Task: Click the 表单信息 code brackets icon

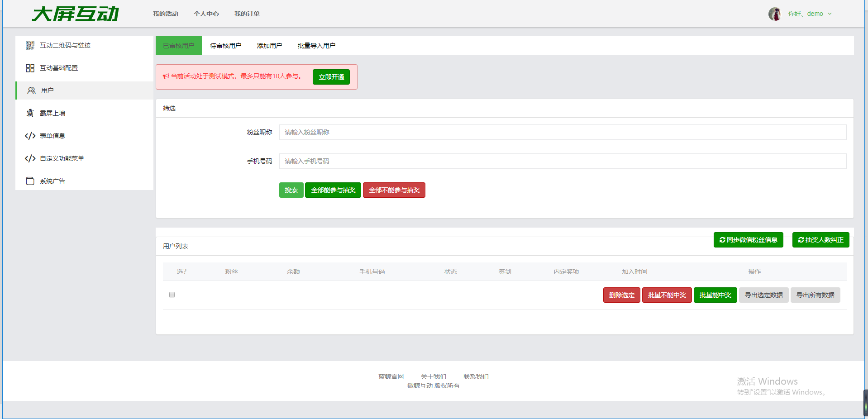Action: coord(30,136)
